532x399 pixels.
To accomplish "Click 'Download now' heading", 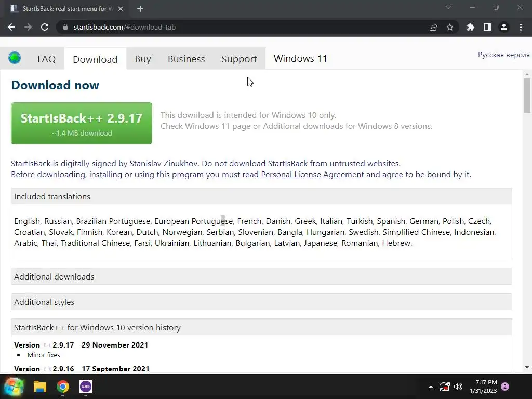I will pyautogui.click(x=55, y=85).
